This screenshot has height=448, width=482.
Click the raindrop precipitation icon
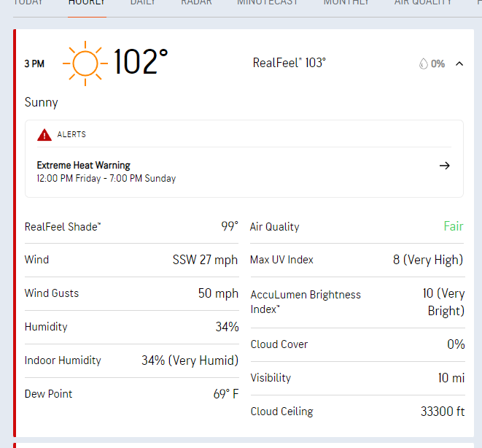pyautogui.click(x=423, y=63)
